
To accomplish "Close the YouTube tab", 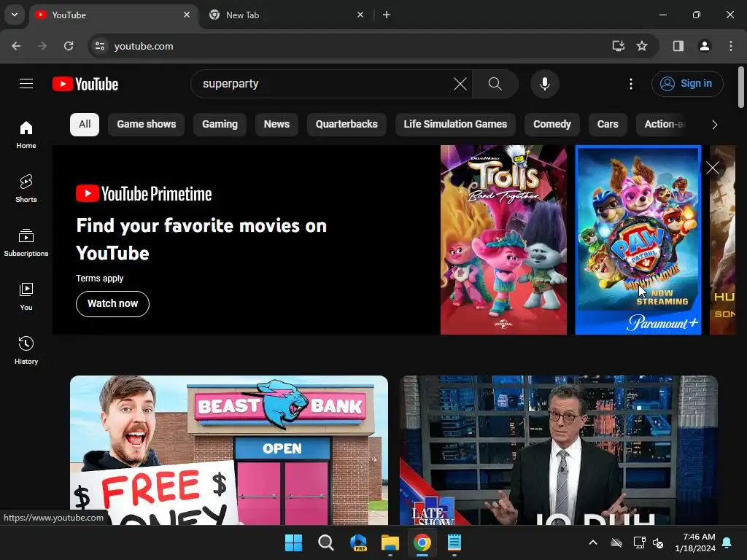I will point(187,15).
